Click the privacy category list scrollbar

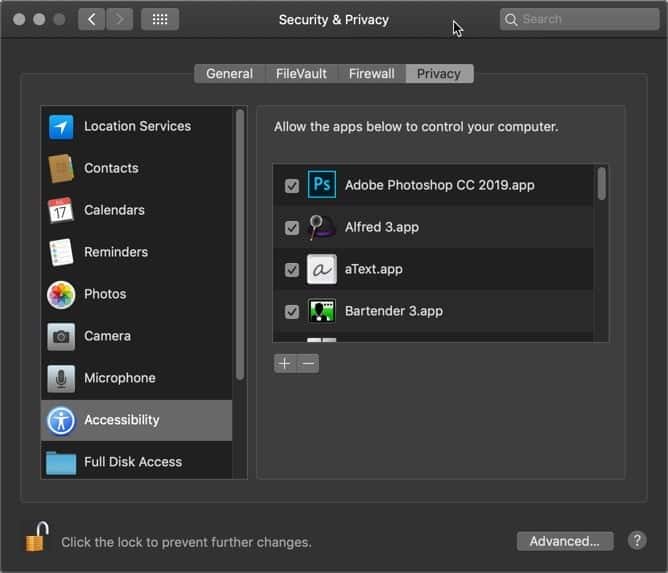240,245
